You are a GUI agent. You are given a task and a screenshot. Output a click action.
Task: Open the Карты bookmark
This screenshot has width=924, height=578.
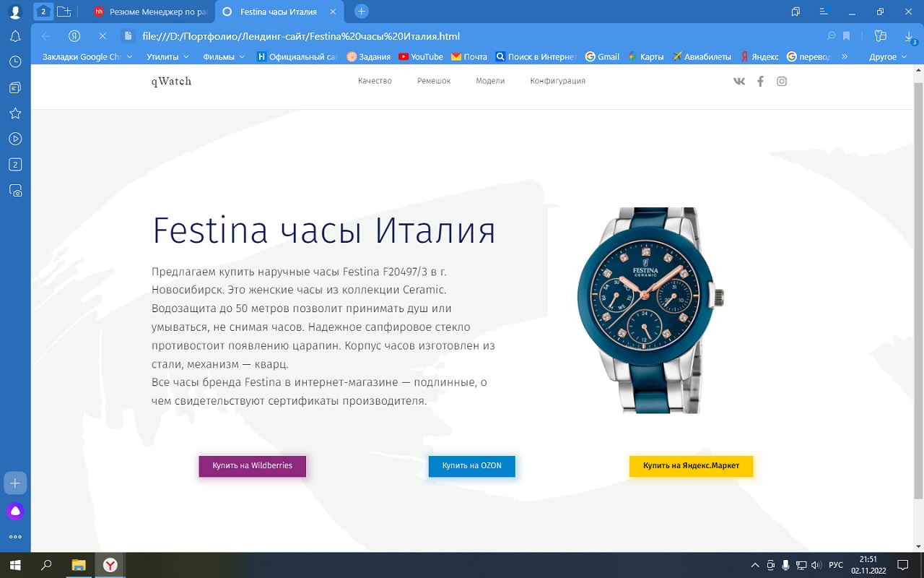[x=645, y=56]
